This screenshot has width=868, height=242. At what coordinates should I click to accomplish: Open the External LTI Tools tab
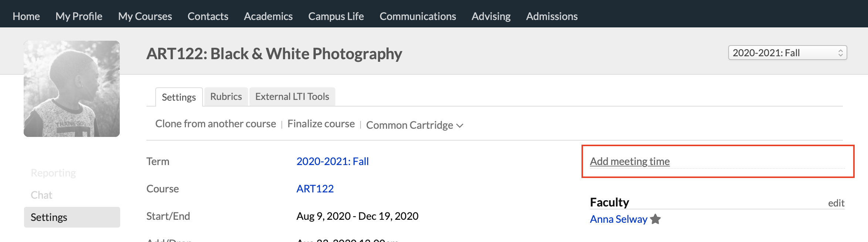click(292, 97)
